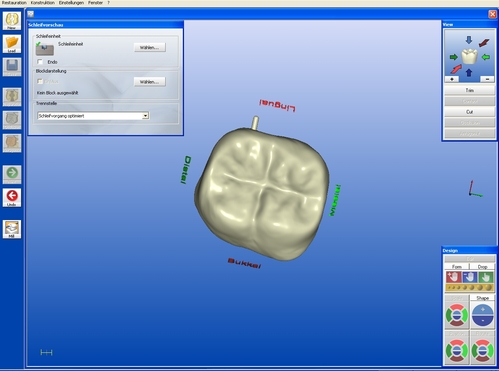This screenshot has height=371, width=499.
Task: Enable the Endo checkbox
Action: (40, 62)
